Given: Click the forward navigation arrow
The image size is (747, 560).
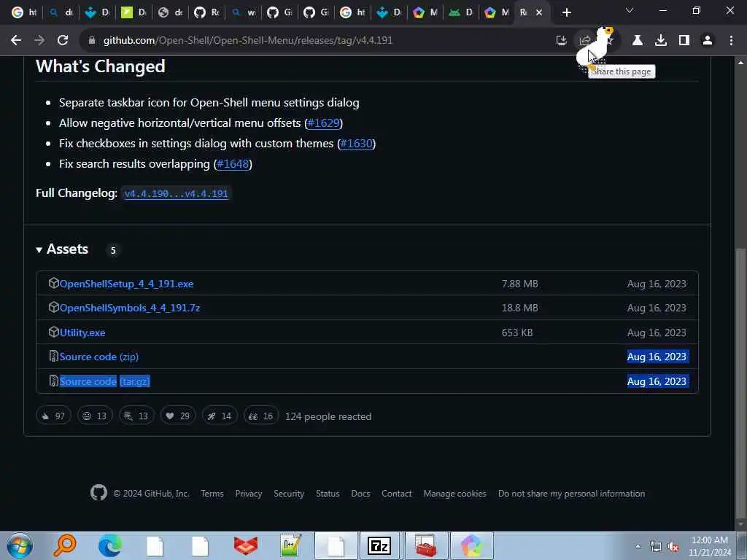Looking at the screenshot, I should coord(39,41).
